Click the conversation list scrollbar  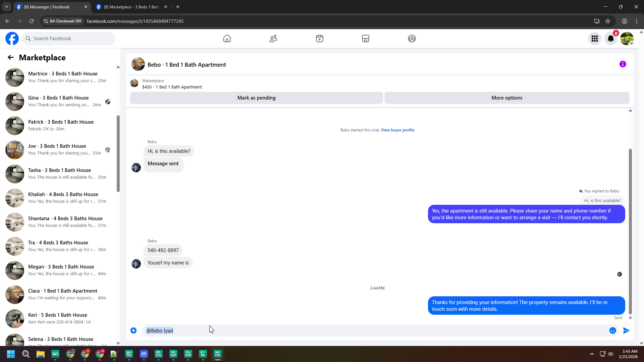(118, 154)
